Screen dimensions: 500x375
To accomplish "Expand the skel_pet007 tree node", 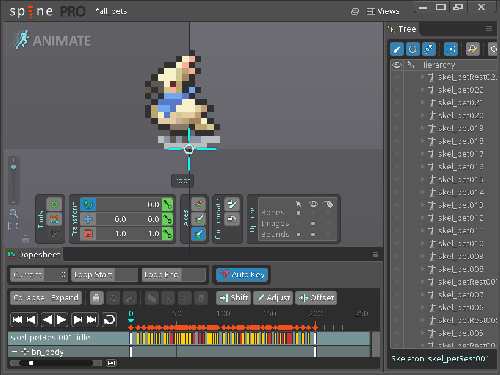I will [x=423, y=294].
